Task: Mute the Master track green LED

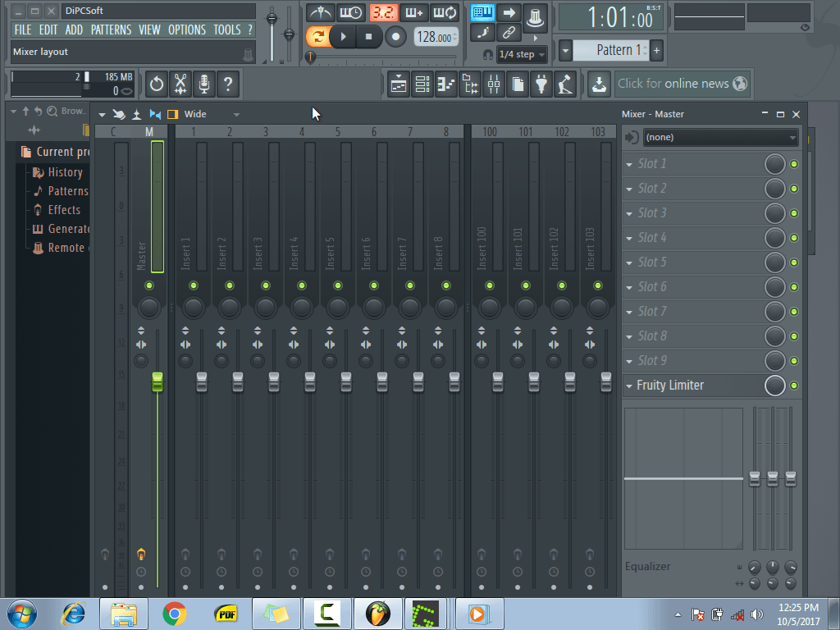Action: 149,285
